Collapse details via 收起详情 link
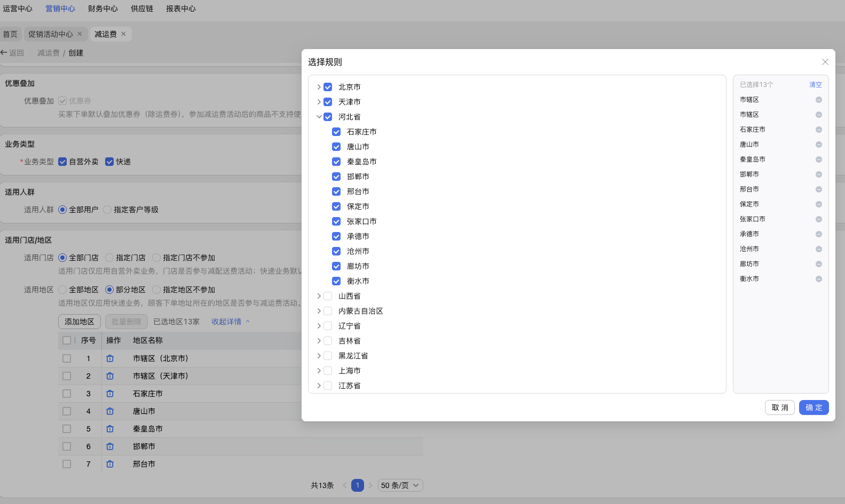 click(x=231, y=322)
